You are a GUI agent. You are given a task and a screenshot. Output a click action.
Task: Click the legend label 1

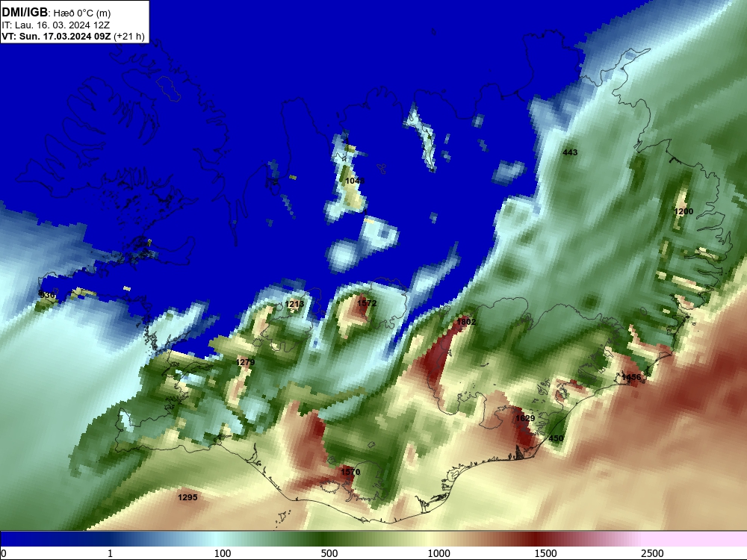coord(110,553)
